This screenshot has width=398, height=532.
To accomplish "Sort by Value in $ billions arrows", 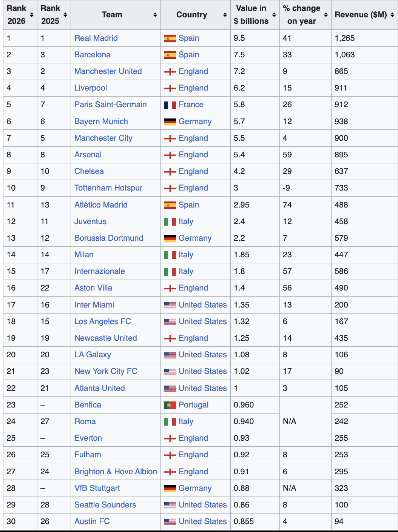I will point(274,15).
